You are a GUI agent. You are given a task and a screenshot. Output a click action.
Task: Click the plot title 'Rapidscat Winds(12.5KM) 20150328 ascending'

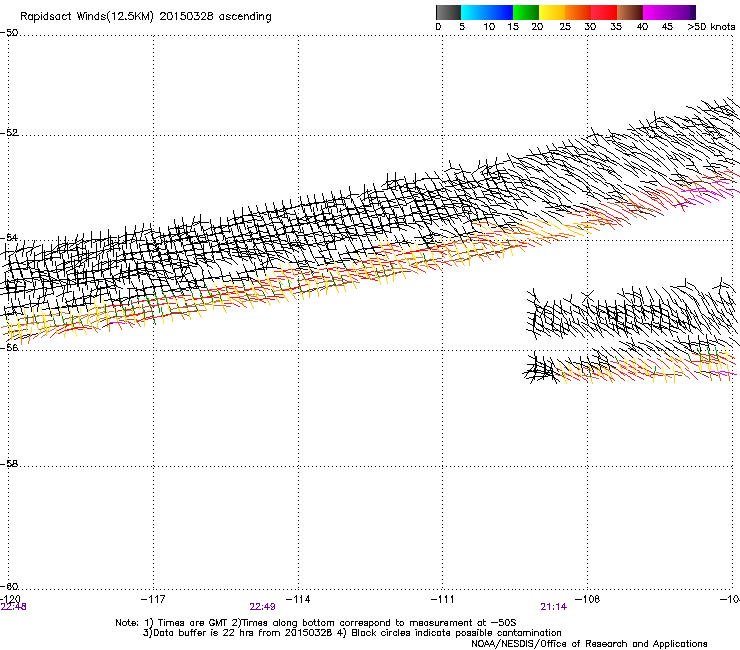(146, 17)
